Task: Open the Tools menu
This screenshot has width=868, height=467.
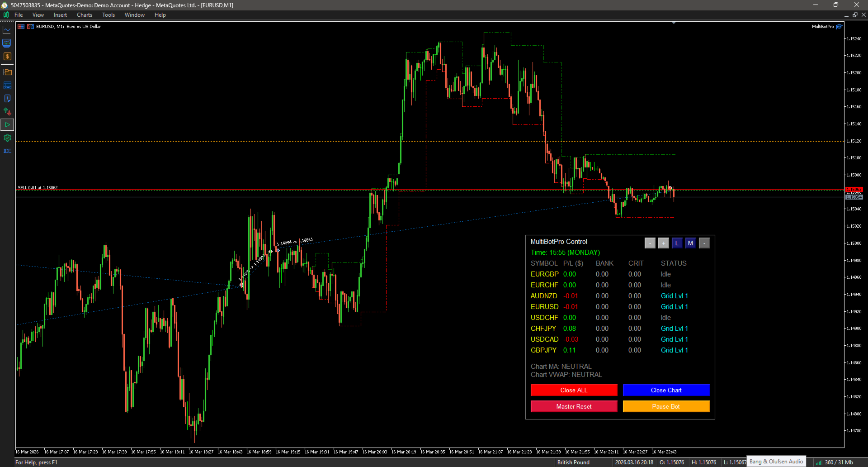Action: (x=108, y=15)
